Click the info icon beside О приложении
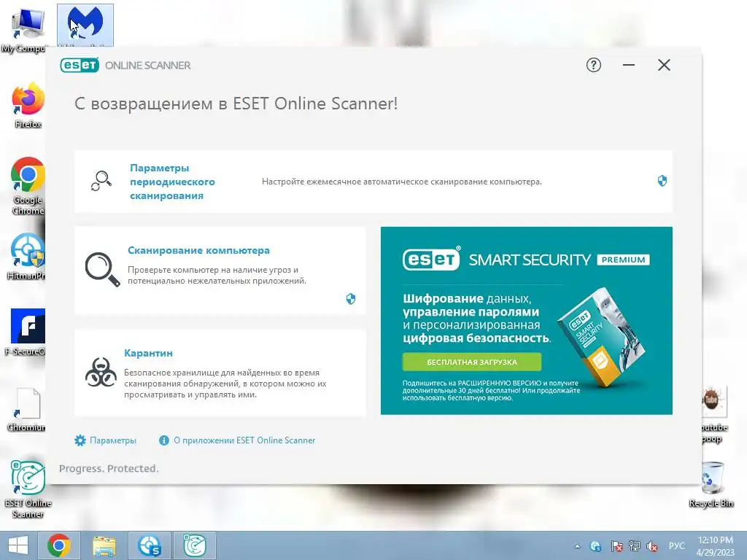 click(164, 440)
